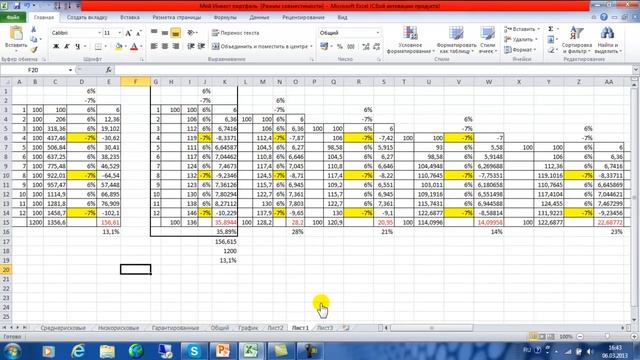Open PowerPoint from the taskbar
This screenshot has height=360, width=640.
[222, 351]
